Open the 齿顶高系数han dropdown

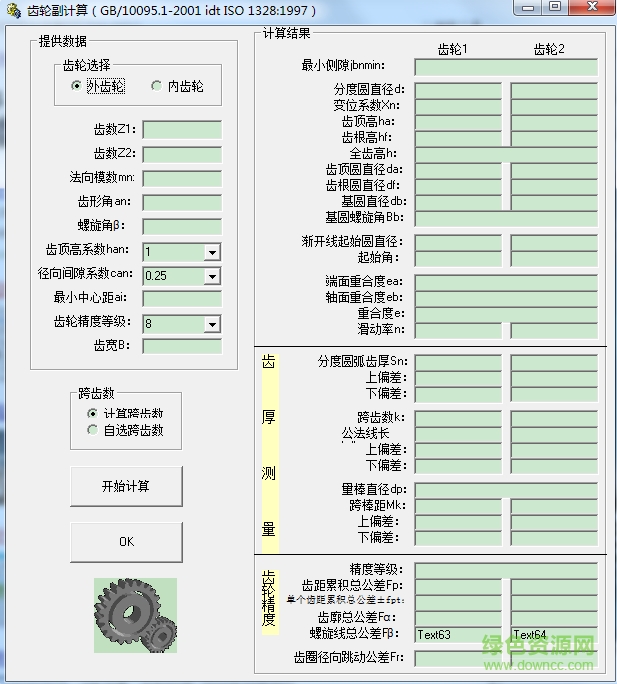coord(212,252)
